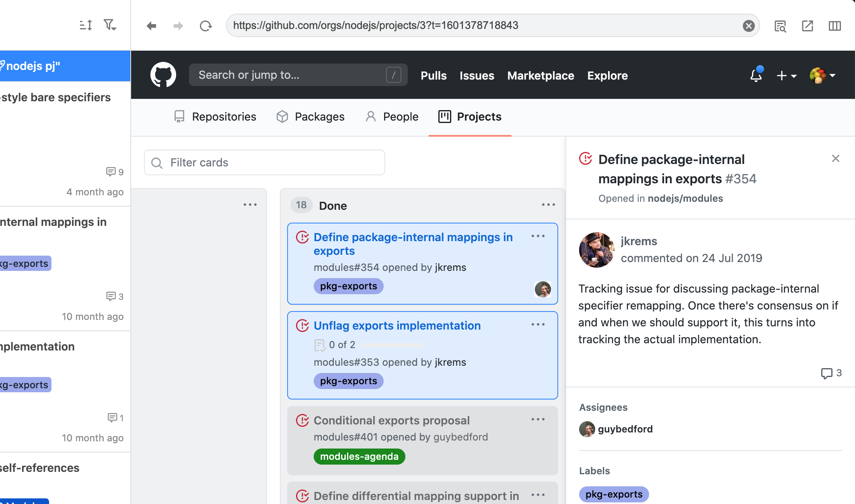Go back with browser back arrow

click(x=151, y=26)
